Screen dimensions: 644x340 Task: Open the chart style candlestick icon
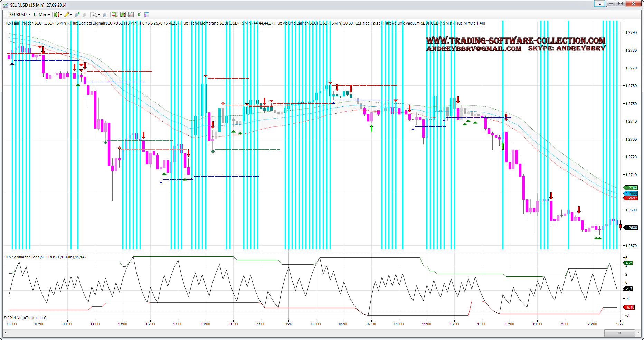[57, 15]
